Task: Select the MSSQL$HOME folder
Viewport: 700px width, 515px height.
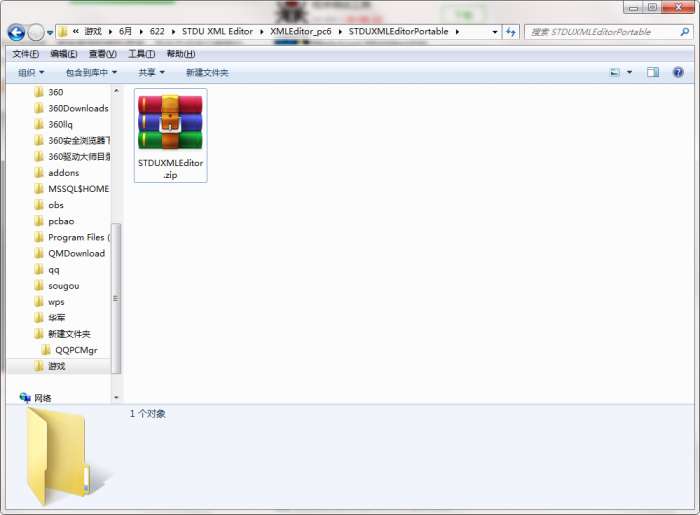Action: (71, 189)
